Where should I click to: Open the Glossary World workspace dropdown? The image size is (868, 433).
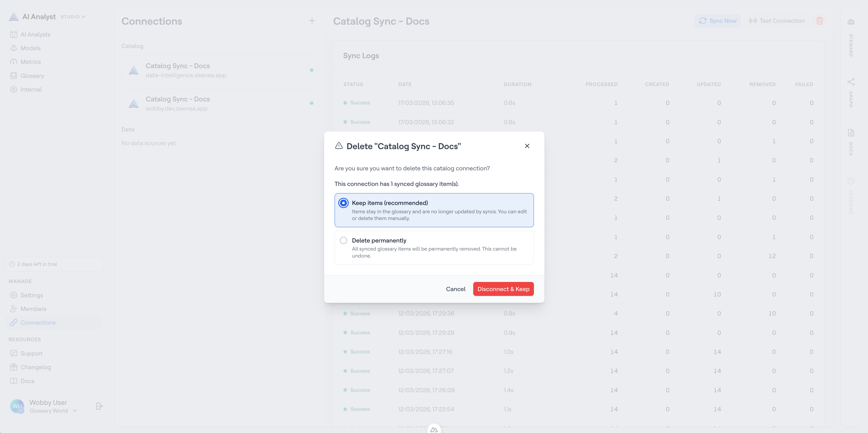75,411
